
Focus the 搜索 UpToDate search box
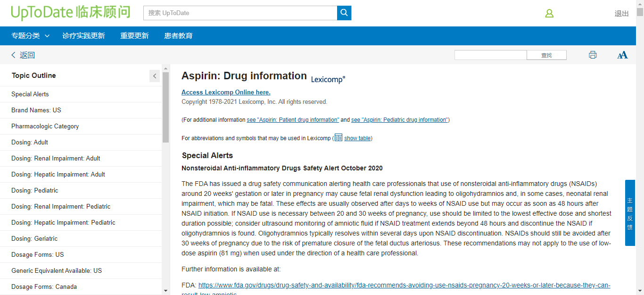pyautogui.click(x=240, y=13)
